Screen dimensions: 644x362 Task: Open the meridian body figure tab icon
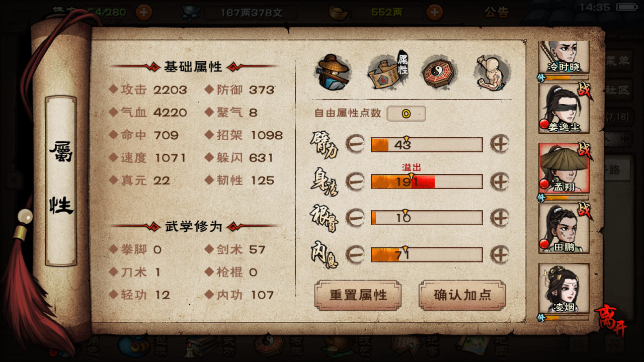pyautogui.click(x=492, y=72)
